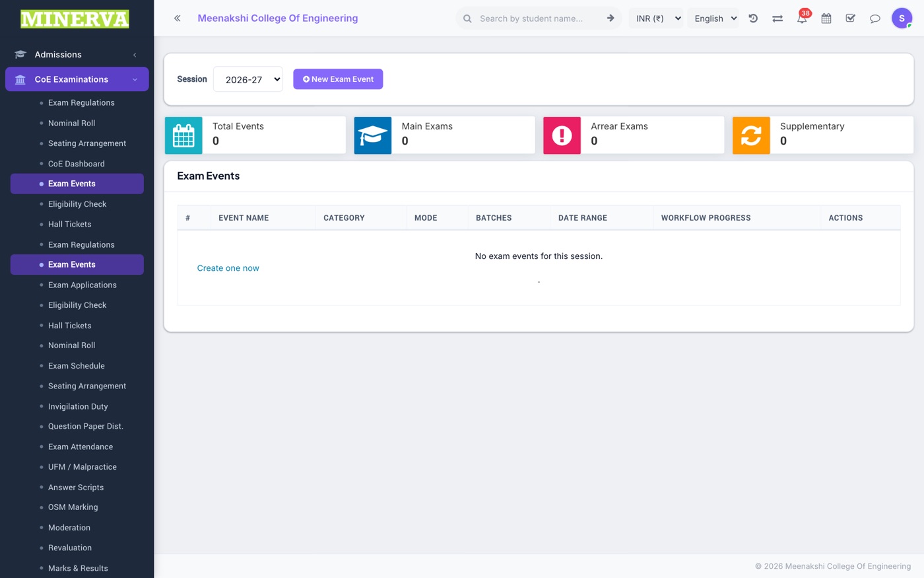Open Invigilation Duty in the sidebar
The image size is (924, 578).
tap(78, 406)
